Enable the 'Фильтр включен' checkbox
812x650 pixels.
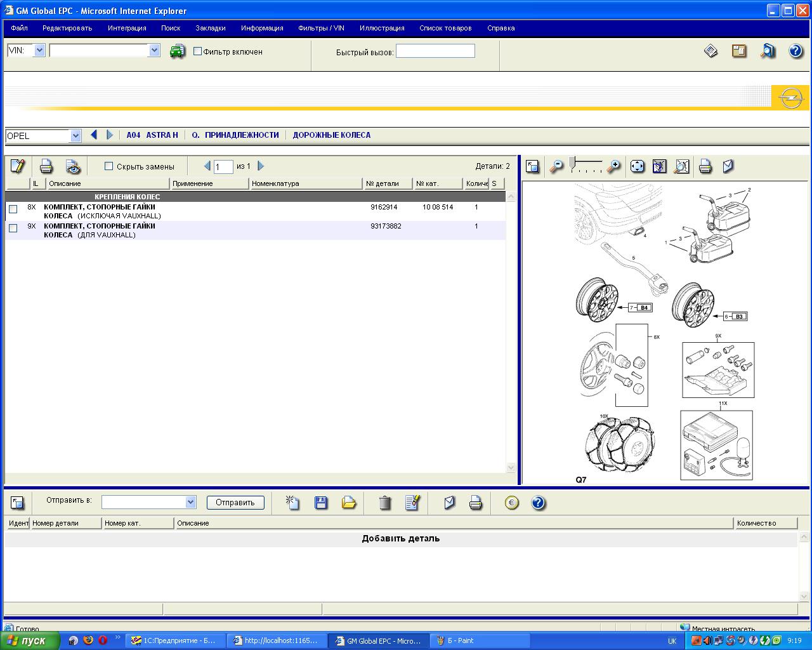pyautogui.click(x=197, y=51)
